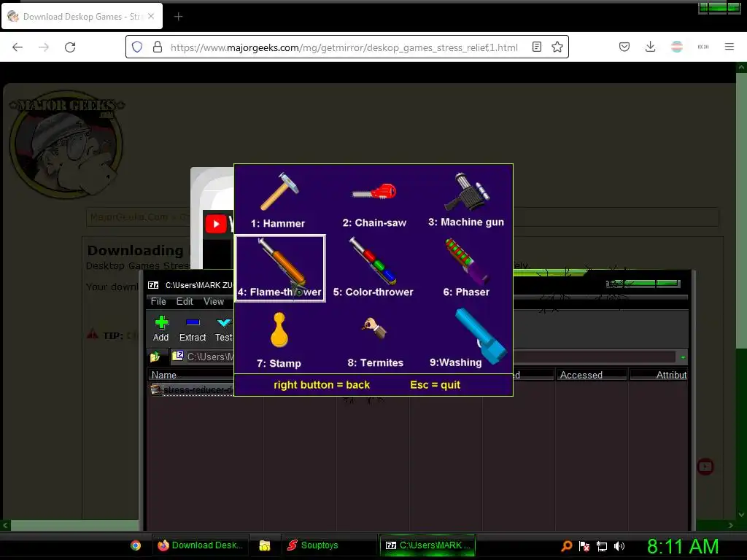Choose the Color-thrower tool
This screenshot has height=560, width=747.
(x=373, y=268)
